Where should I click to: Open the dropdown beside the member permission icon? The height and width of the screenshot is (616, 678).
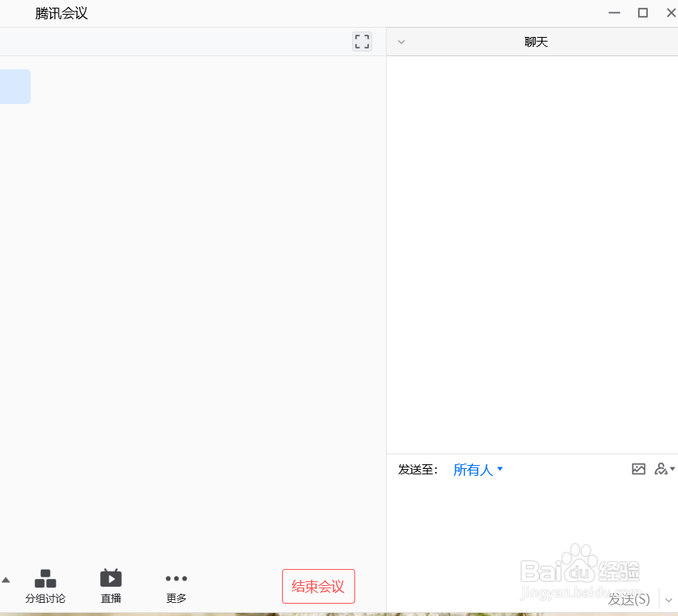point(671,469)
